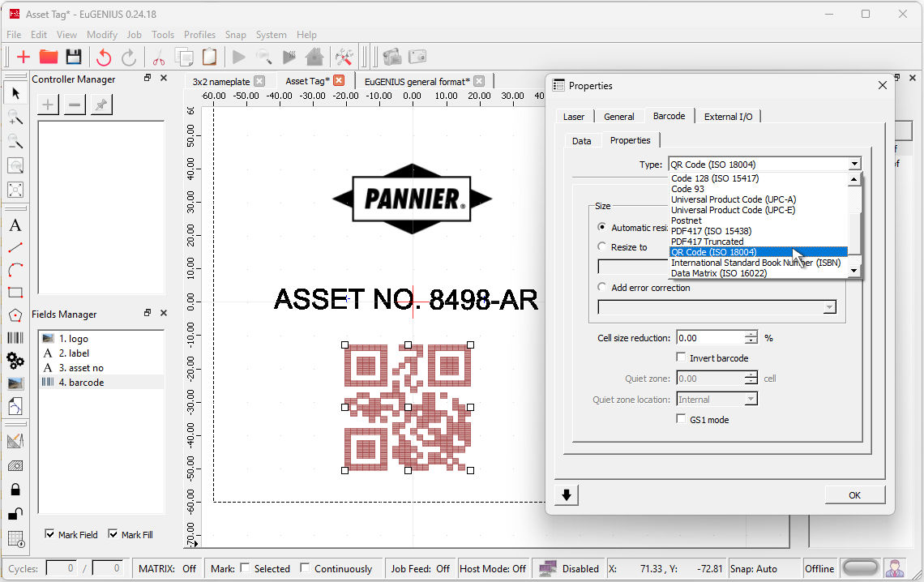Open the 3x2 nameplate document tab
The height and width of the screenshot is (582, 924).
(x=221, y=82)
